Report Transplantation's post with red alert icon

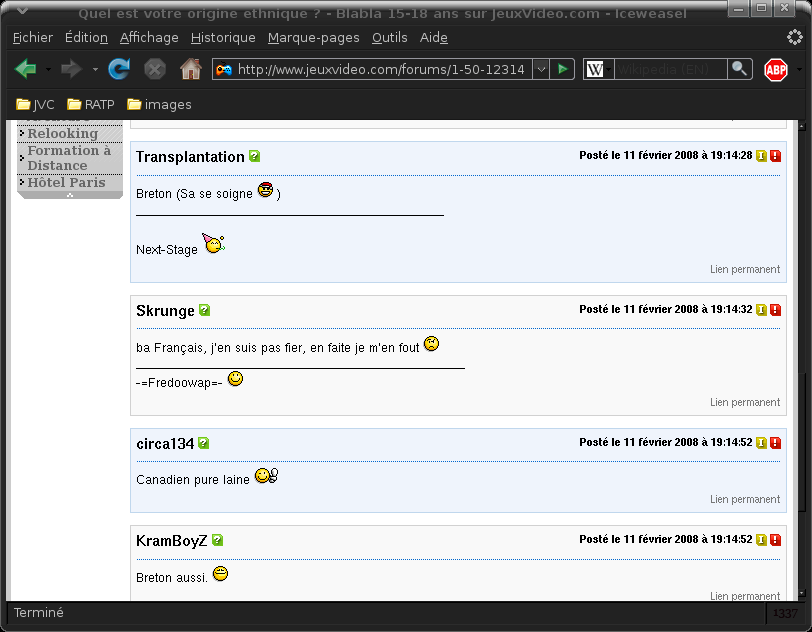[x=775, y=155]
